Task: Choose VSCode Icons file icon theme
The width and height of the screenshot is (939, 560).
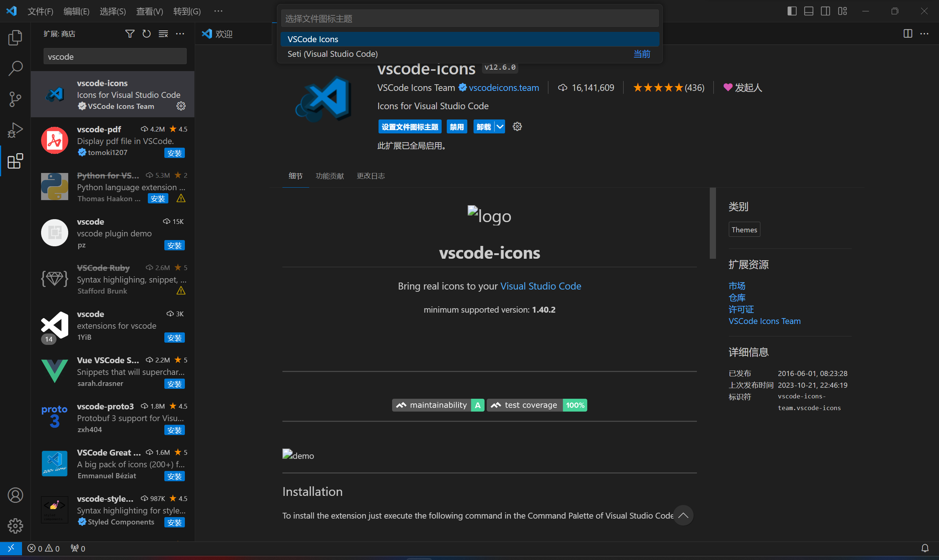Action: 470,39
